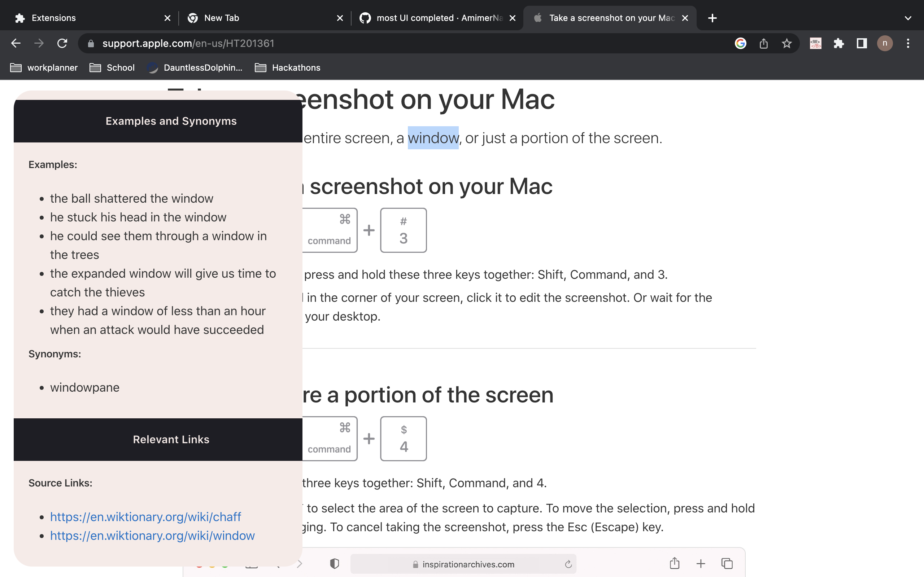Close the New Tab tab
The width and height of the screenshot is (924, 577).
click(340, 18)
